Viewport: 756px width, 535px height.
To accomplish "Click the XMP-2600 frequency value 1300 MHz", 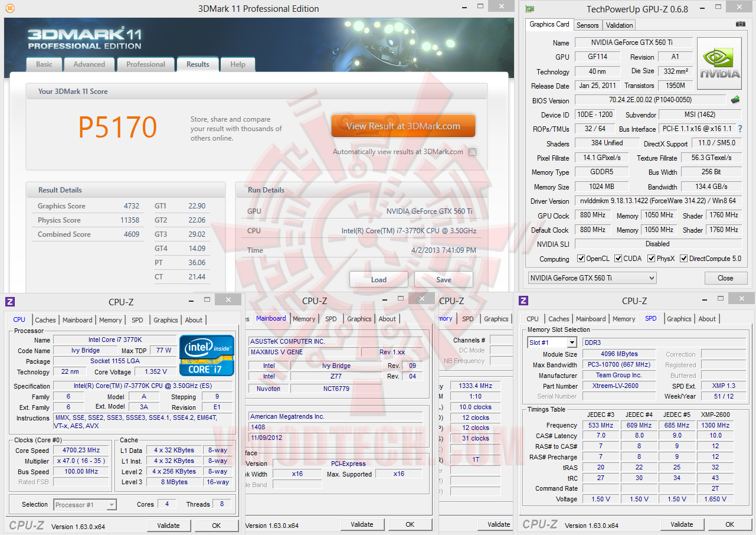I will 715,425.
